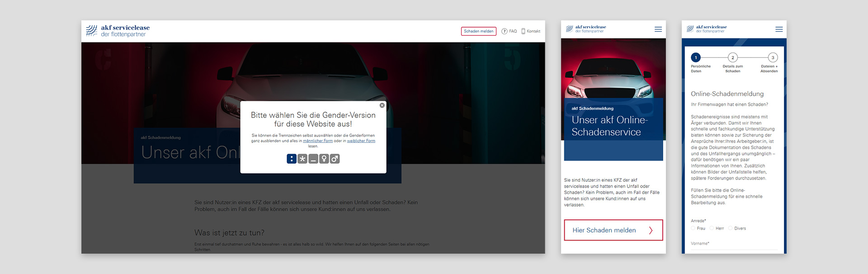The height and width of the screenshot is (274, 868).
Task: Follow the männlicher Form link
Action: pyautogui.click(x=318, y=141)
